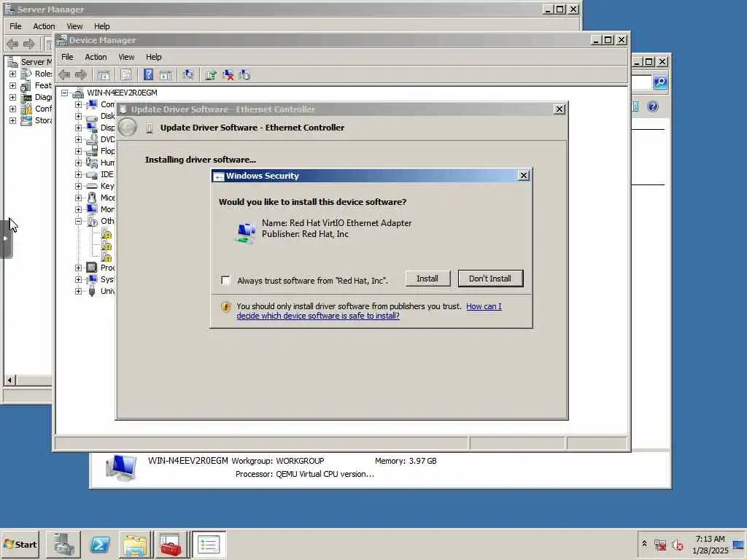747x560 pixels.
Task: Open Help menu in Device Manager
Action: 153,57
